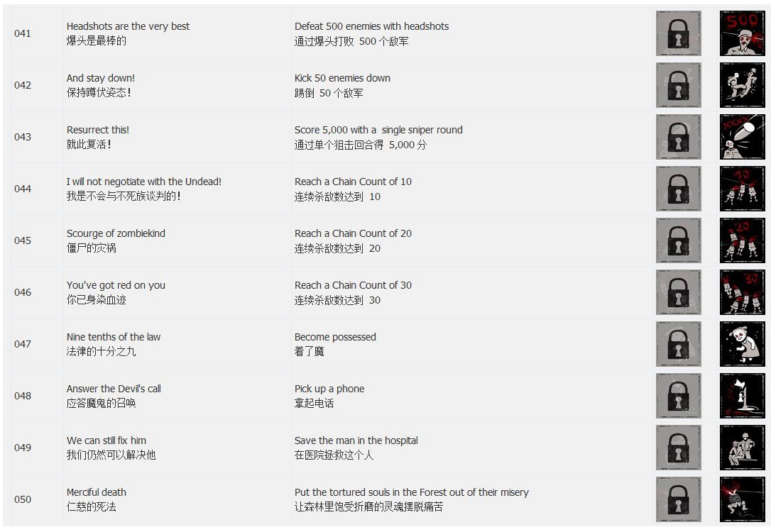Open the Chain Count 10 achievement icon

click(x=743, y=189)
